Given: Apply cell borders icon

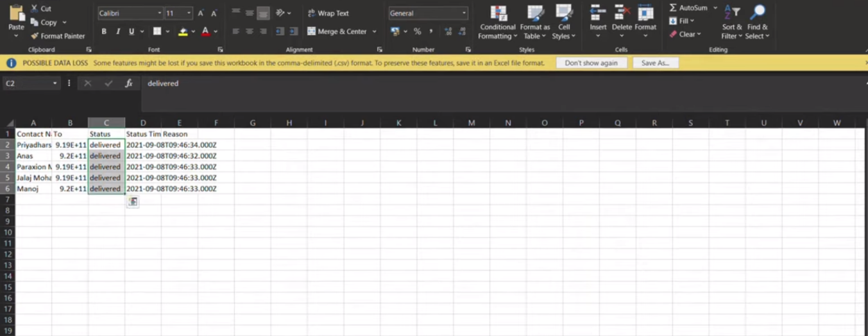Looking at the screenshot, I should coord(157,31).
